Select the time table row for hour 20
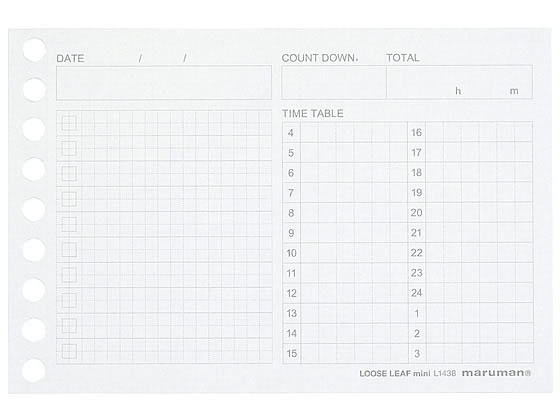This screenshot has height=420, width=560. pyautogui.click(x=471, y=213)
